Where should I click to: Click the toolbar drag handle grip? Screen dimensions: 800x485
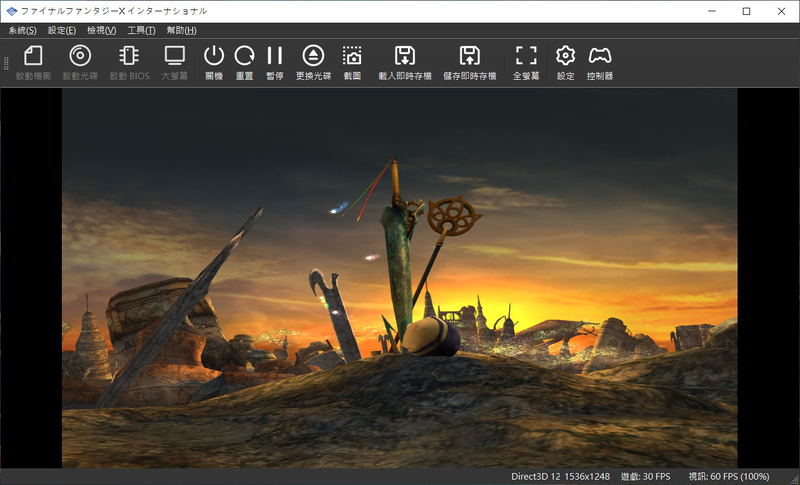(x=6, y=63)
